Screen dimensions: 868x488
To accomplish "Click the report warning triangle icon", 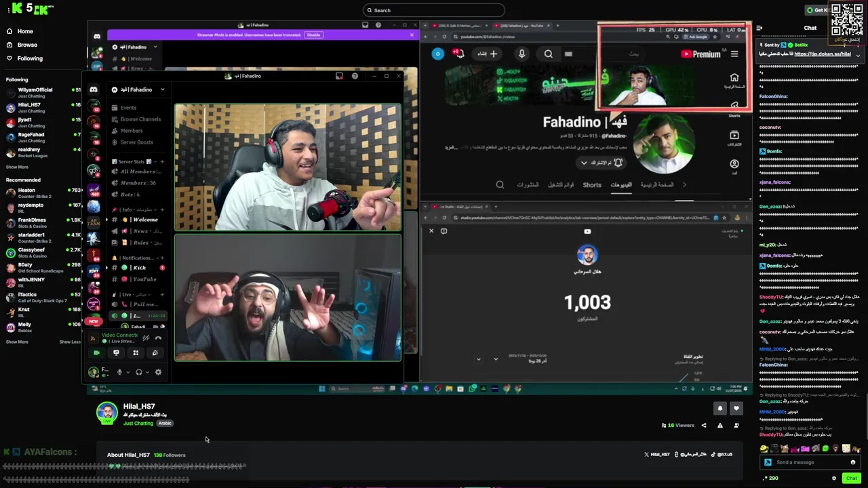I will point(720,426).
